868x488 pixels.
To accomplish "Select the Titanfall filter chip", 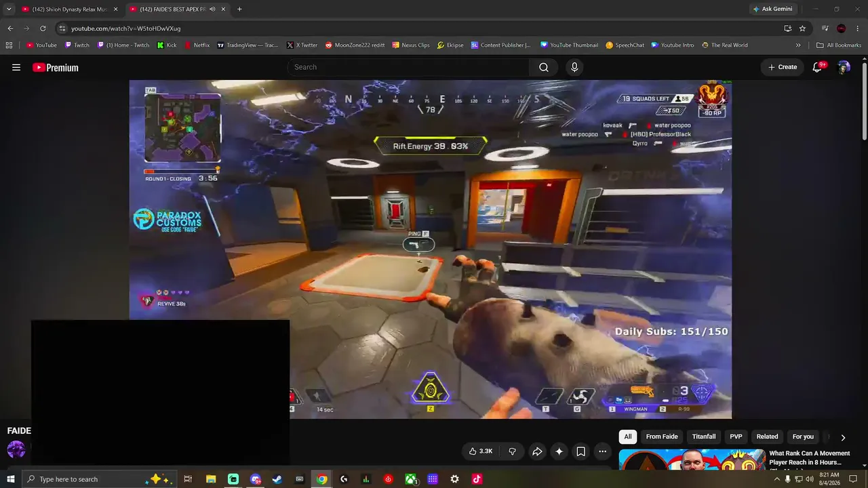I will pyautogui.click(x=704, y=436).
